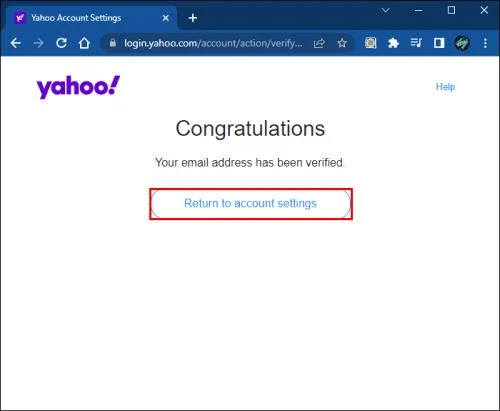Expand the tab search chevron
The width and height of the screenshot is (500, 411).
click(x=386, y=10)
